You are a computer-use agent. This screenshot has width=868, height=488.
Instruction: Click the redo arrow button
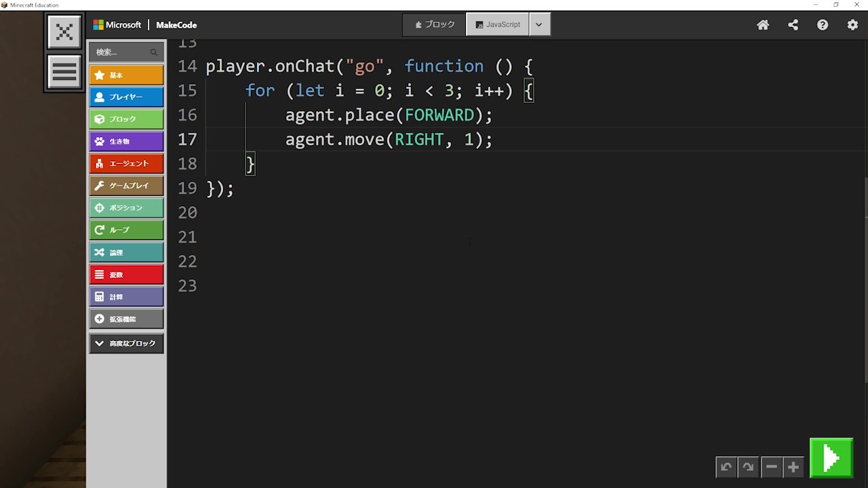pyautogui.click(x=748, y=467)
